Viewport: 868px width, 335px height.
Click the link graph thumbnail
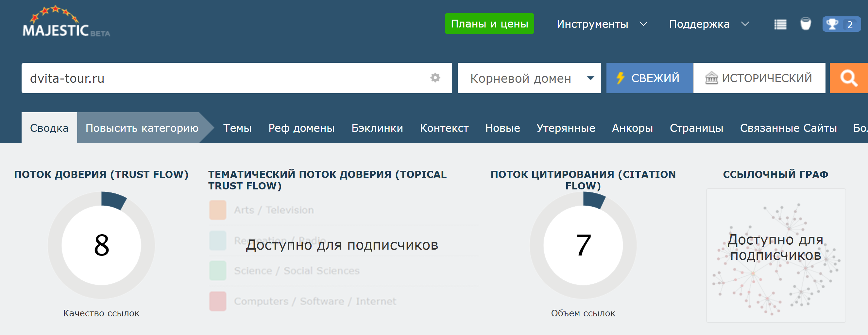(x=776, y=255)
